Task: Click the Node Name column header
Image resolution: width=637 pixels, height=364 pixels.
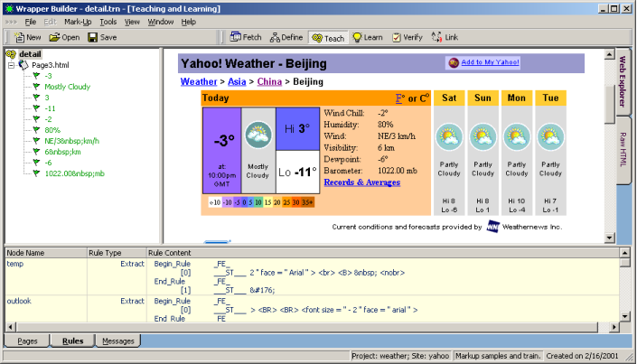Action: 46,253
